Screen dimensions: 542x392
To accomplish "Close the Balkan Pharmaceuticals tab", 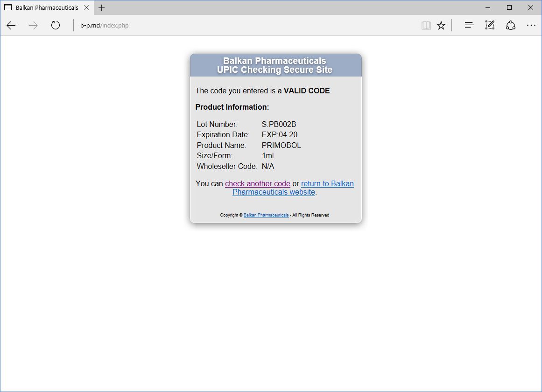I will [x=86, y=7].
